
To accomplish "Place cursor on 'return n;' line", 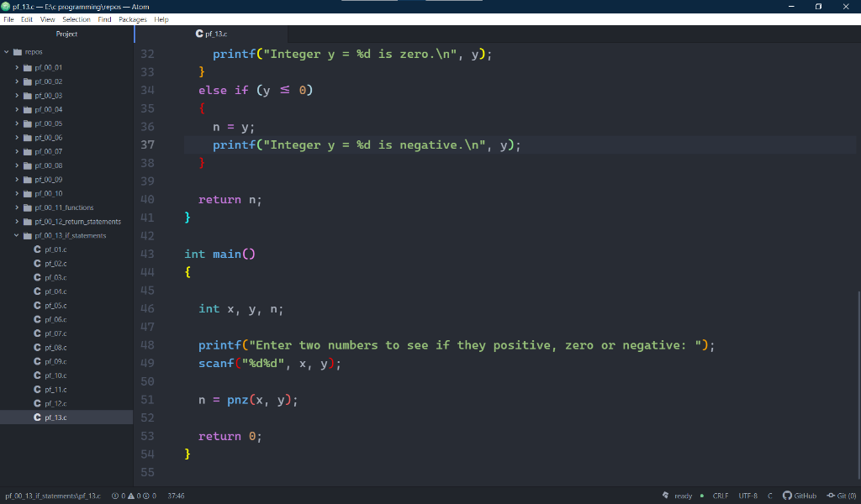I will coord(230,200).
